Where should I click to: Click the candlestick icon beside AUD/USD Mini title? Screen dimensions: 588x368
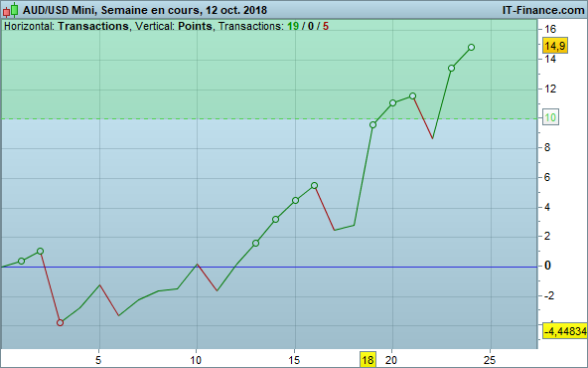11,10
